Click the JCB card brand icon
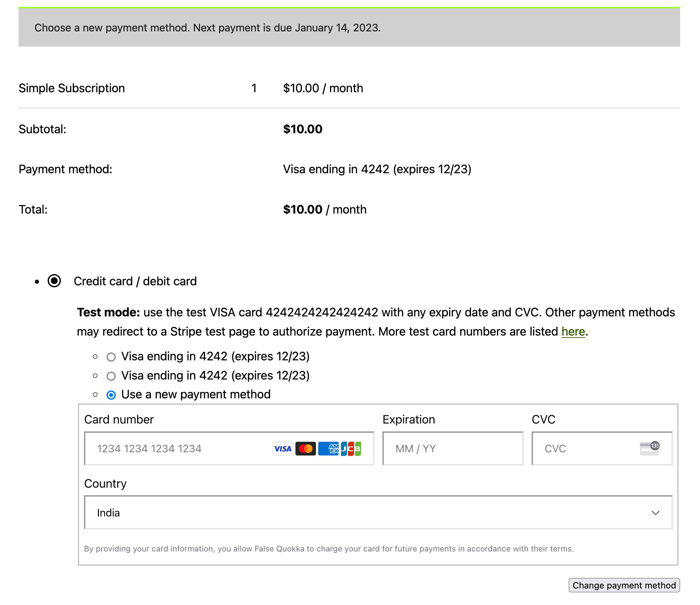This screenshot has width=700, height=605. 351,449
